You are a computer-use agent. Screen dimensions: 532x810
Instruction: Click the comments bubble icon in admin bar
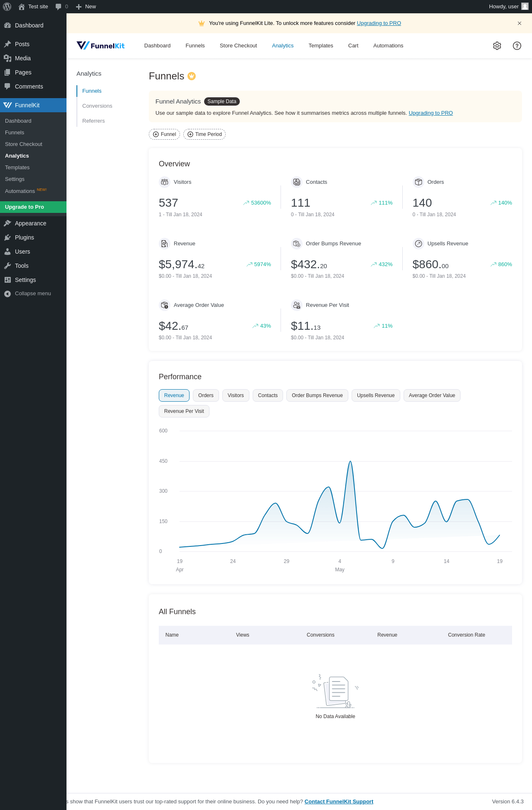[59, 7]
